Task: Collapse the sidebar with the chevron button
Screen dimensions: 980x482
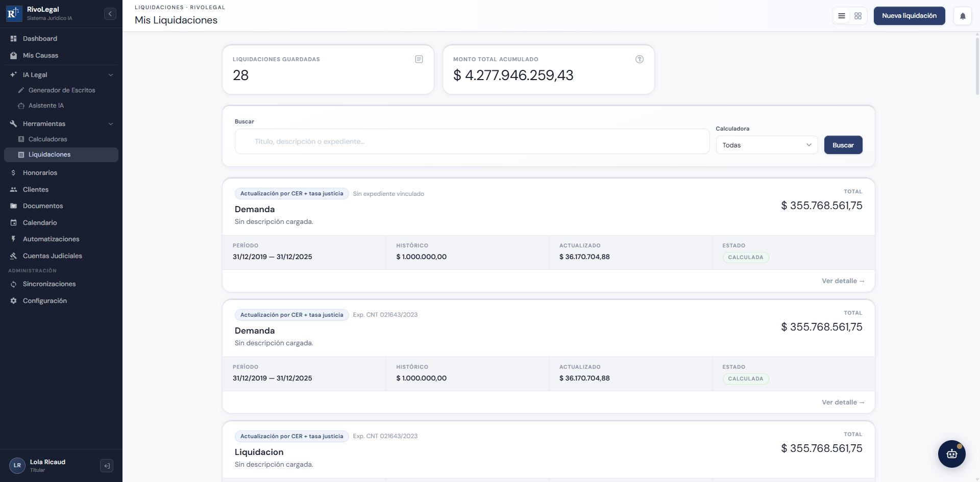Action: (110, 14)
